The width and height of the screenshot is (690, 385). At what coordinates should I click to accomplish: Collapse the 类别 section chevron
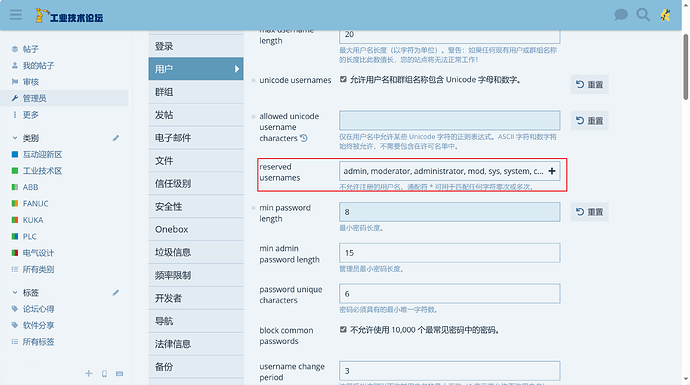click(x=15, y=138)
